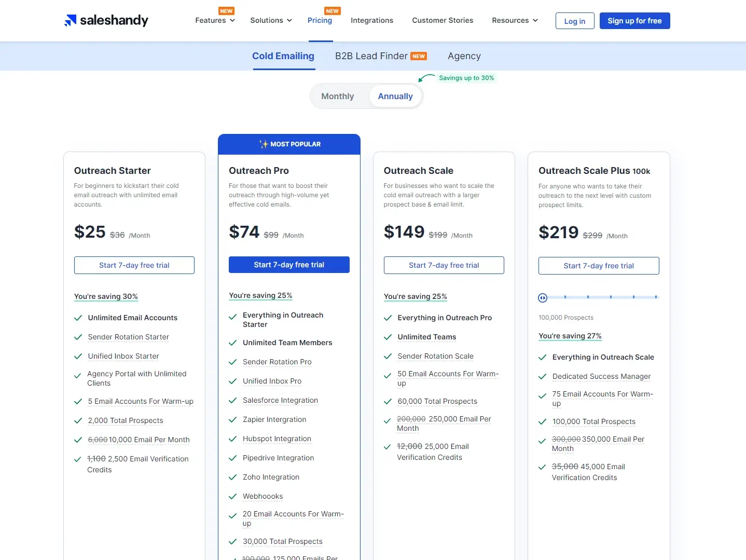Click 10,000 Email Per Month feature

[139, 440]
